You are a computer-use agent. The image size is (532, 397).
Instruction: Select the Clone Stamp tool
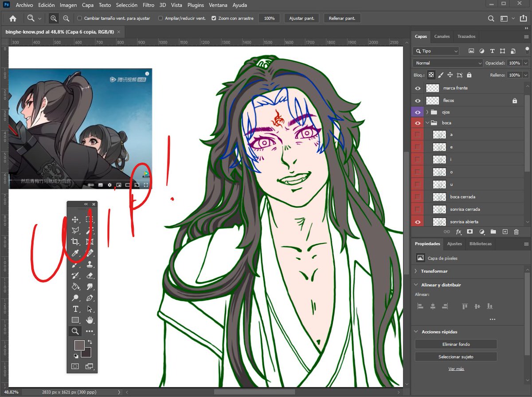tap(90, 264)
